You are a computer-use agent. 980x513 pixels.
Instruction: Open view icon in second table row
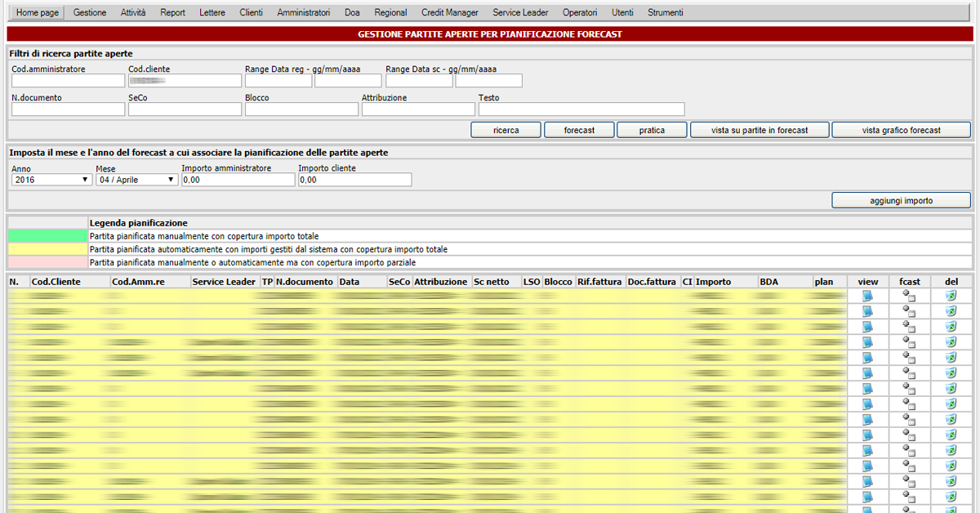coord(868,311)
